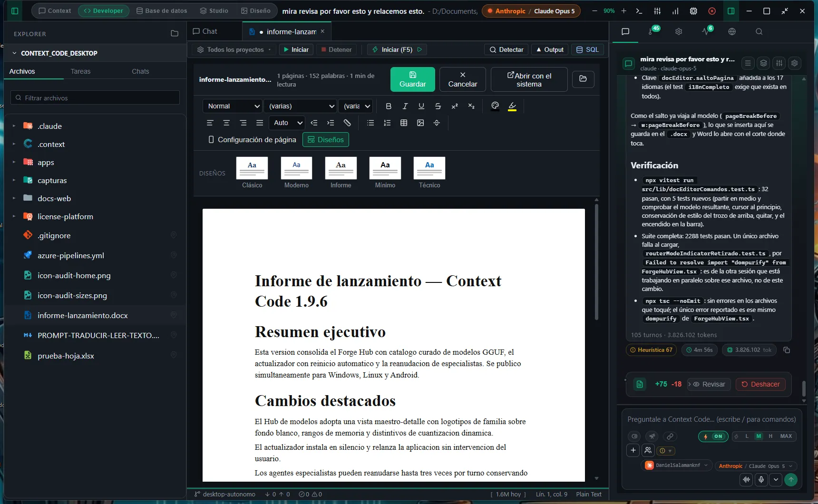The height and width of the screenshot is (504, 818).
Task: Toggle the eye pill in chat input
Action: 634,436
